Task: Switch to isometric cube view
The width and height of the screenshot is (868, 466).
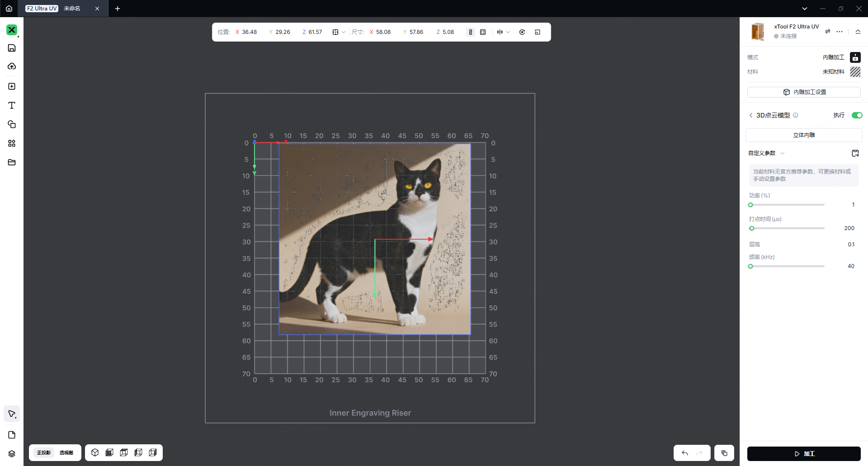Action: (95, 452)
